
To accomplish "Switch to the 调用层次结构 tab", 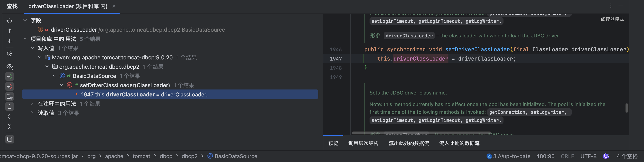I will click(x=363, y=143).
